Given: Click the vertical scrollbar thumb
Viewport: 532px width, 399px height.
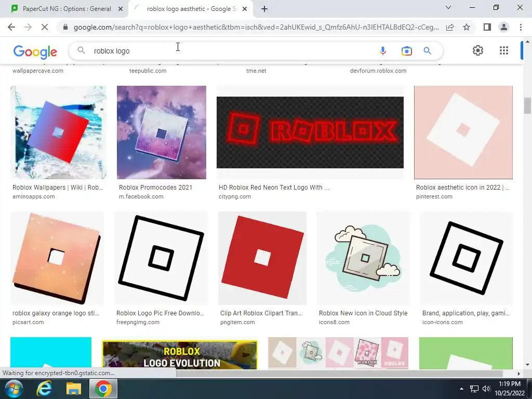Looking at the screenshot, I should coord(527,106).
